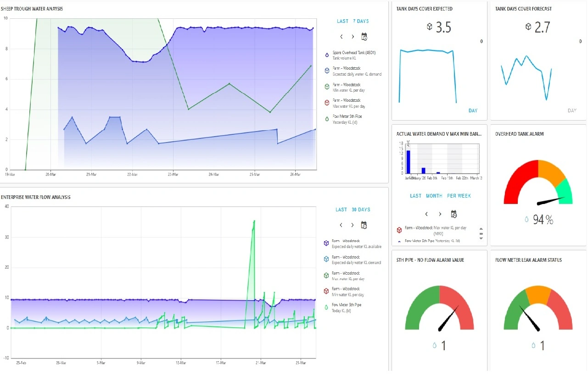Go to previous period in Actual Water Demand
The width and height of the screenshot is (588, 375).
pos(427,214)
